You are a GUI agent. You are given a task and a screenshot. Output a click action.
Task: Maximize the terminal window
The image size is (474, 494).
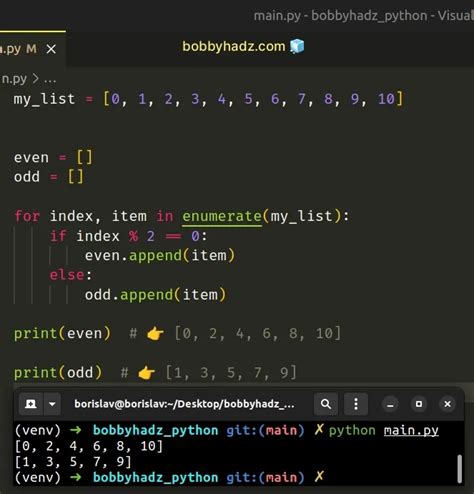(x=419, y=404)
